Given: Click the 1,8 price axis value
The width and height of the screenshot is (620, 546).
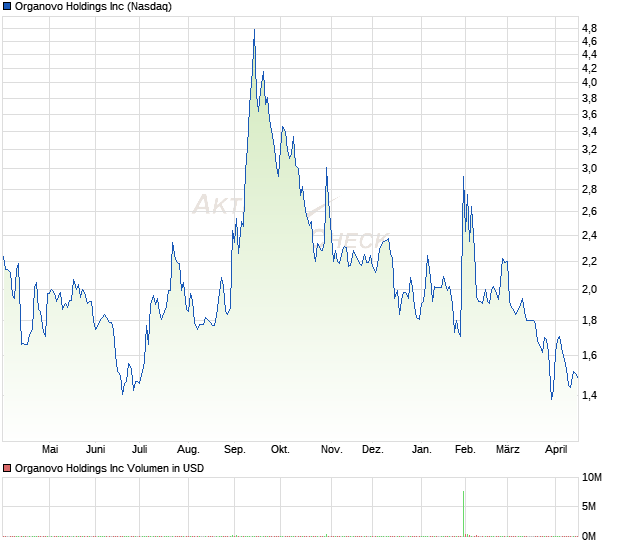Looking at the screenshot, I should pyautogui.click(x=589, y=321).
